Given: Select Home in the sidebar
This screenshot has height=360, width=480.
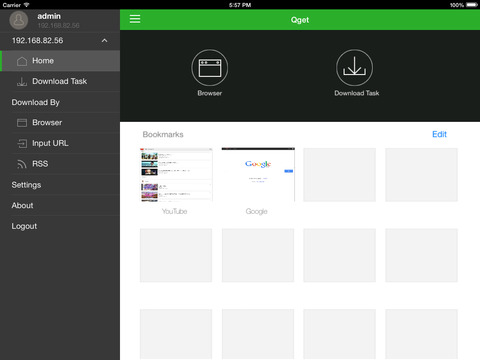Looking at the screenshot, I should pyautogui.click(x=60, y=61).
